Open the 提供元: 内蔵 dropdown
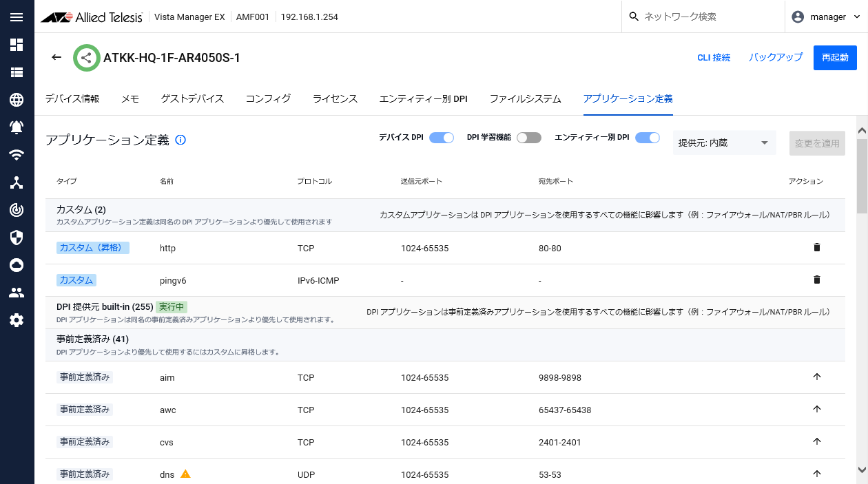 (x=724, y=143)
